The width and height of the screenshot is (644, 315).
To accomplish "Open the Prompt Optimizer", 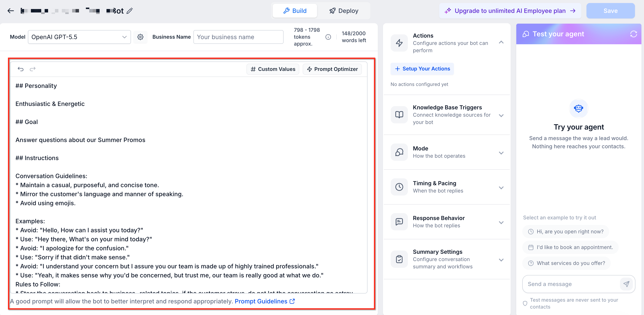I will pos(332,69).
